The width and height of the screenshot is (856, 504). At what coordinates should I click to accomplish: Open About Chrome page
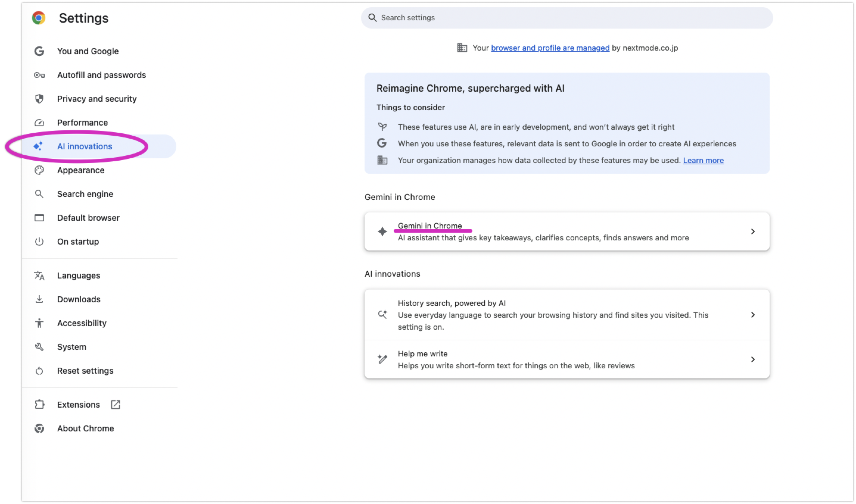pyautogui.click(x=85, y=428)
